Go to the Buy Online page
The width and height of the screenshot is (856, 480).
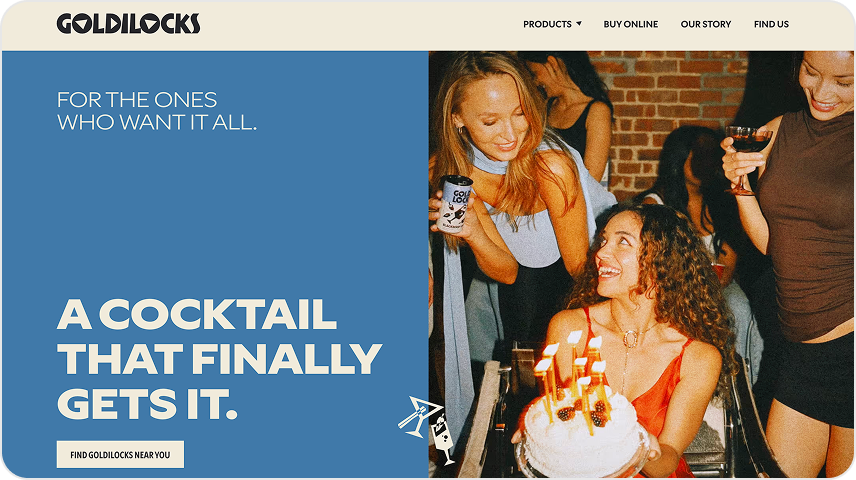631,24
